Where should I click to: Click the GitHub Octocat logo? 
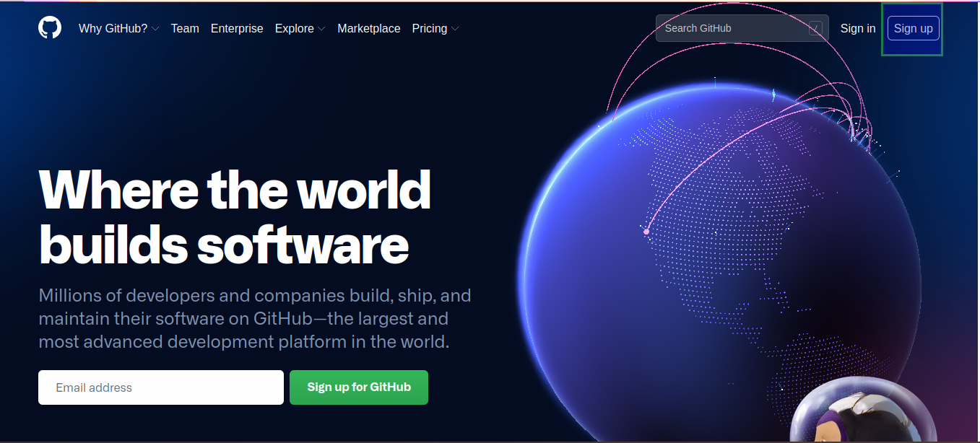click(50, 28)
